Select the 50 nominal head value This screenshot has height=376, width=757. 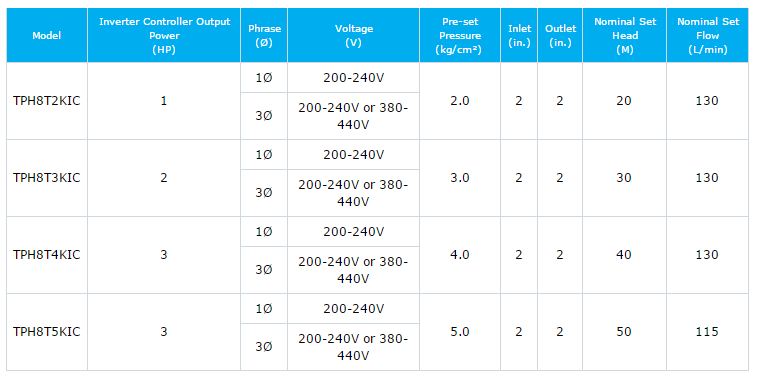[x=624, y=332]
